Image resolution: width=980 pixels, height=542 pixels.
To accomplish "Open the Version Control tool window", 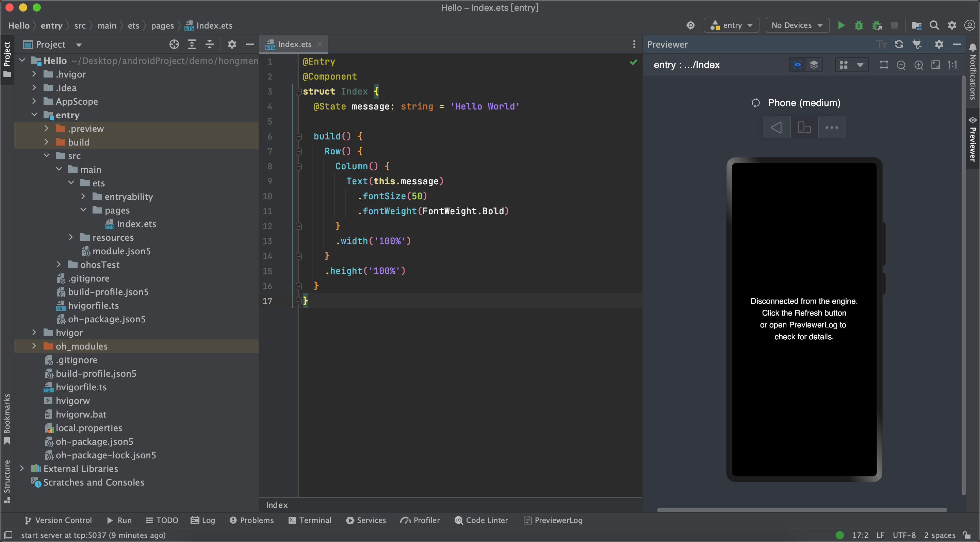I will (x=58, y=520).
